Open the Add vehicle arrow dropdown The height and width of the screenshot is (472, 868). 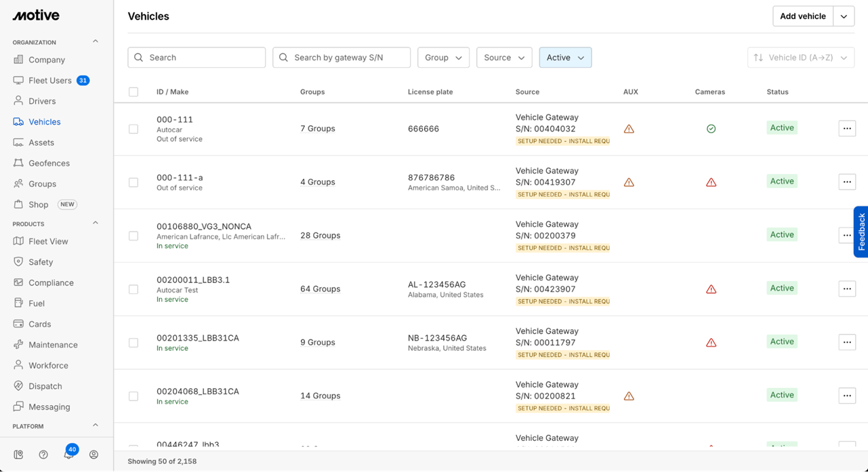(x=844, y=16)
